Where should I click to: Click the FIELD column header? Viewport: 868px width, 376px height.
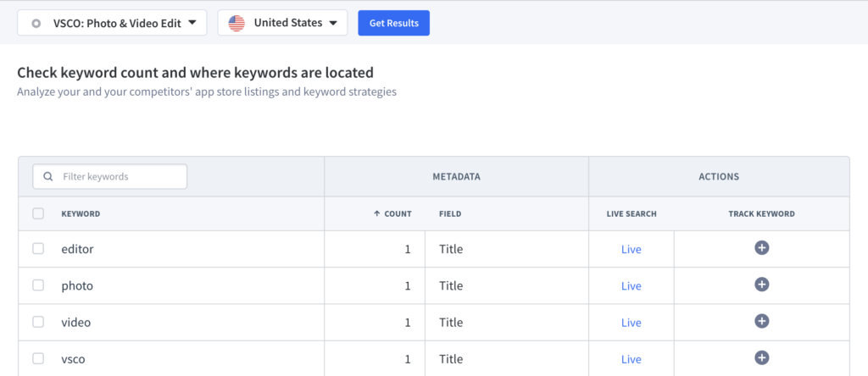tap(450, 214)
